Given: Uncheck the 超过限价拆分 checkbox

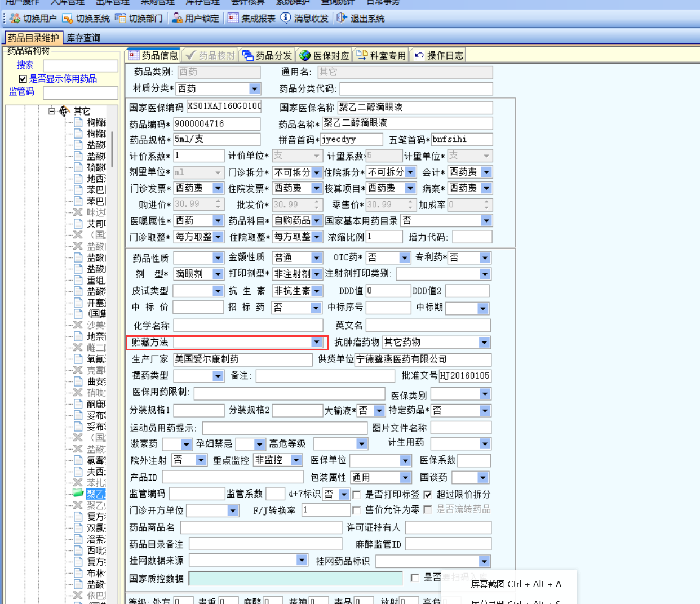Looking at the screenshot, I should pyautogui.click(x=428, y=495).
